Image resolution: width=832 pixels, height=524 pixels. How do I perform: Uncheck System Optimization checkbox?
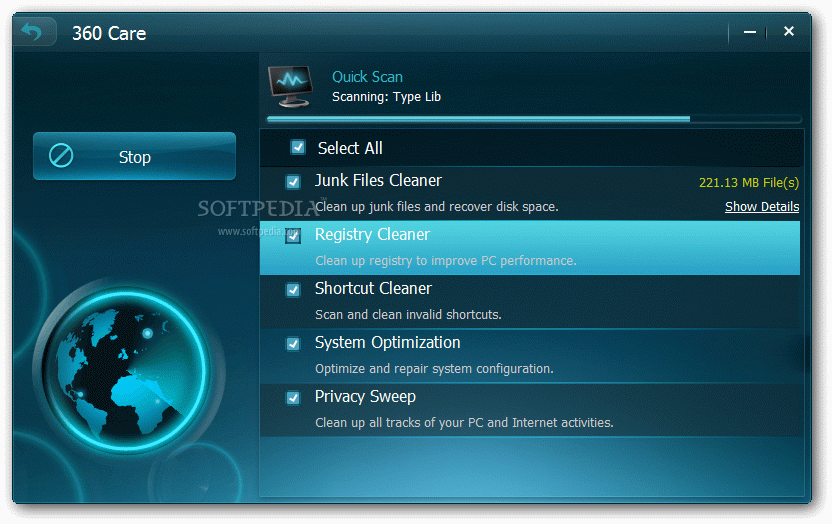pos(293,344)
